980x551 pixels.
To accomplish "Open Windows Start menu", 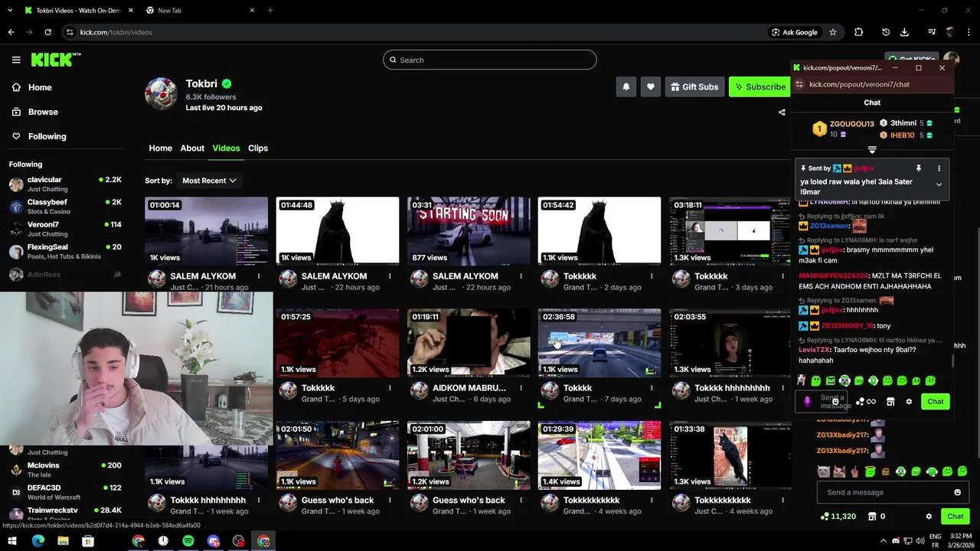I will [12, 541].
